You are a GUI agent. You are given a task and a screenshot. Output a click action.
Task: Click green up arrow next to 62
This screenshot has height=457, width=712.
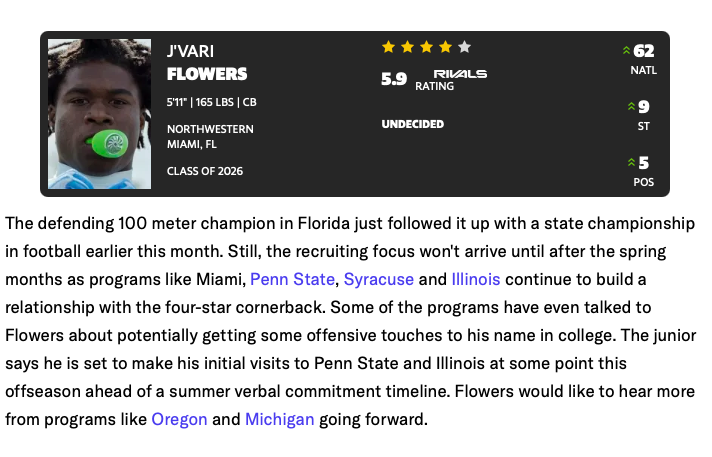[627, 51]
